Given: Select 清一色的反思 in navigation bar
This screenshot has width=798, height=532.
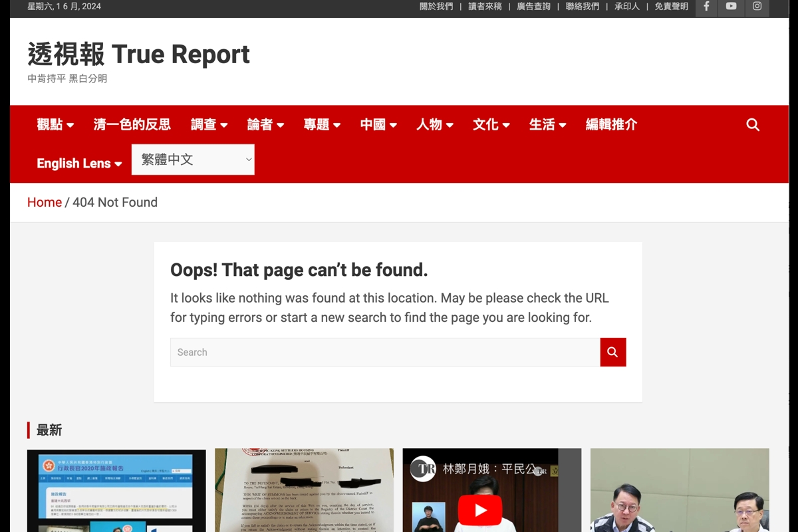Looking at the screenshot, I should tap(132, 125).
